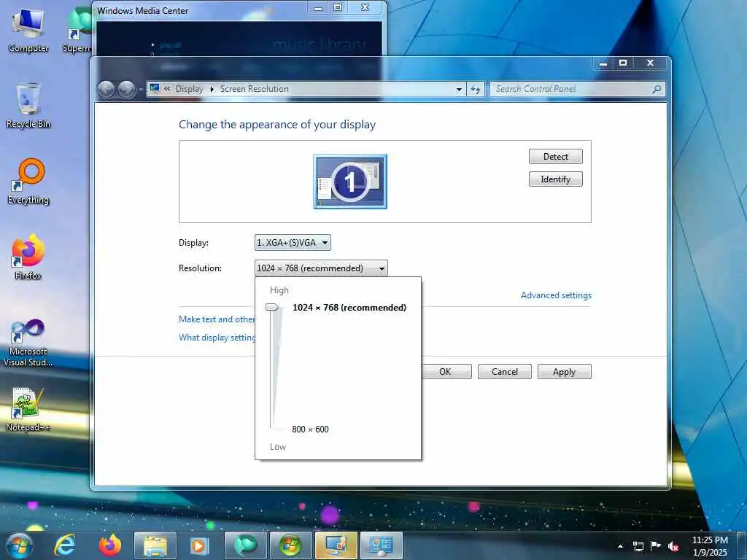Click the Cancel button
The width and height of the screenshot is (747, 560).
tap(505, 372)
